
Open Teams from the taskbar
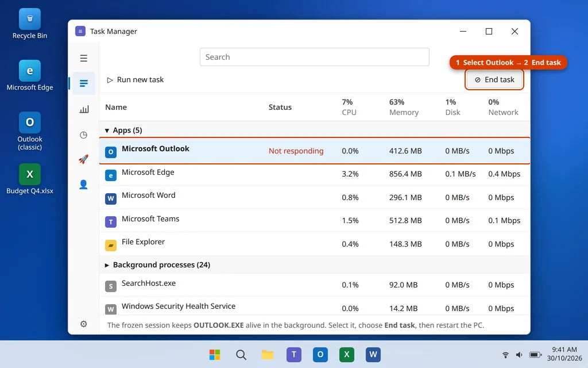point(294,354)
